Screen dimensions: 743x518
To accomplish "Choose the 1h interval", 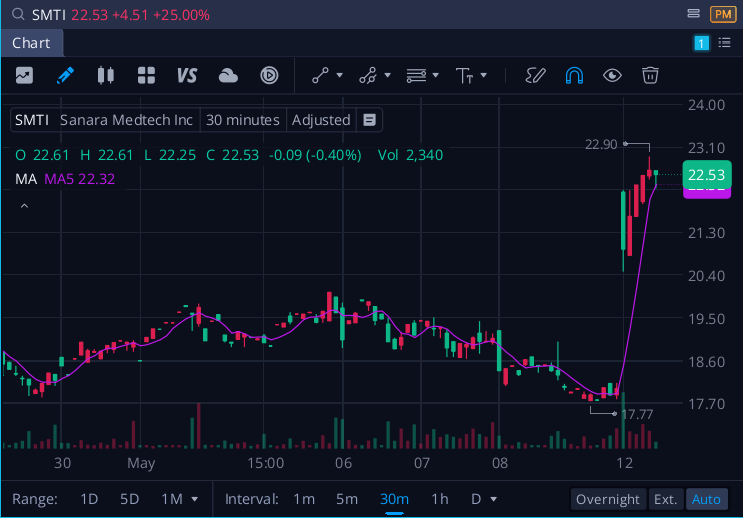I will click(x=440, y=499).
